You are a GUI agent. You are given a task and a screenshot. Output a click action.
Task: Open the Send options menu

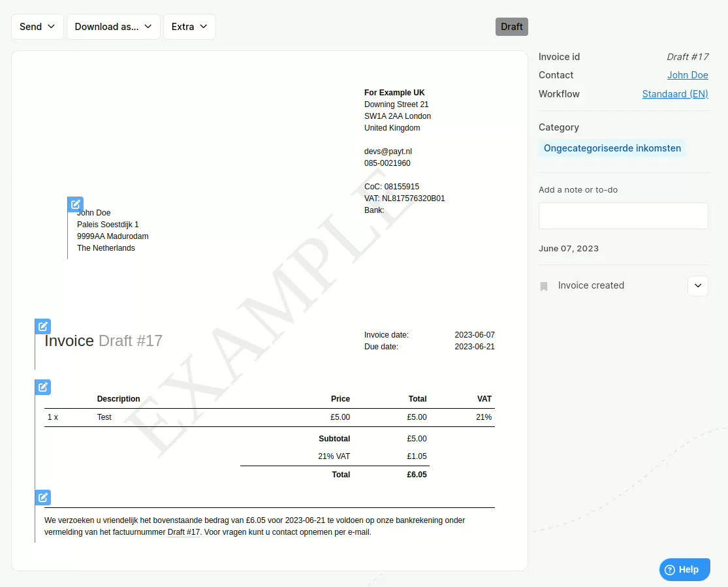pos(37,27)
